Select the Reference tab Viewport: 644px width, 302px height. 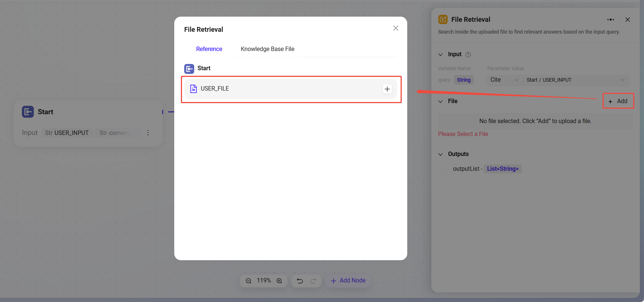click(x=209, y=49)
